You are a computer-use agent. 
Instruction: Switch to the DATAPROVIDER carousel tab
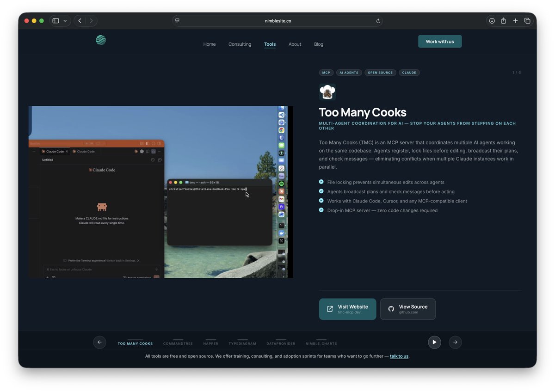pyautogui.click(x=281, y=343)
